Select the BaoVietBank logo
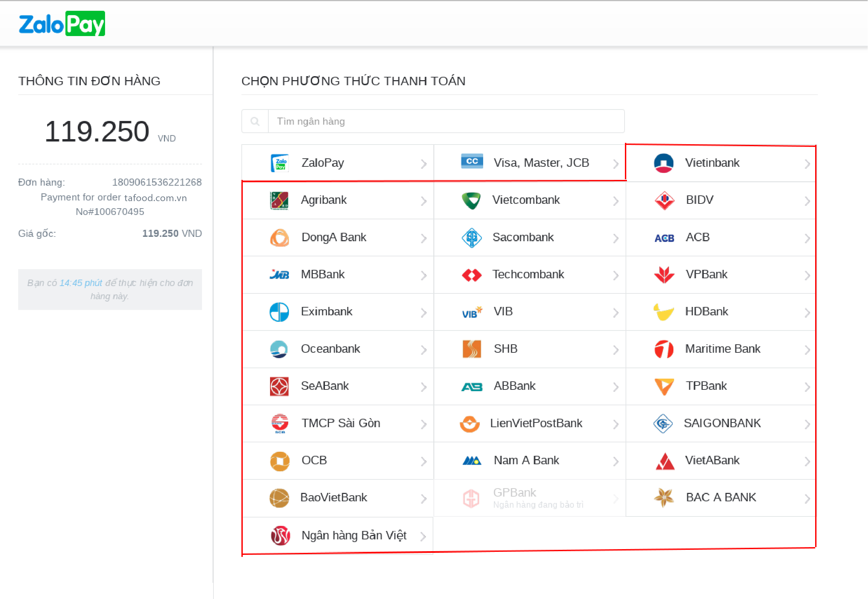Viewport: 868px width, 599px height. coord(279,498)
